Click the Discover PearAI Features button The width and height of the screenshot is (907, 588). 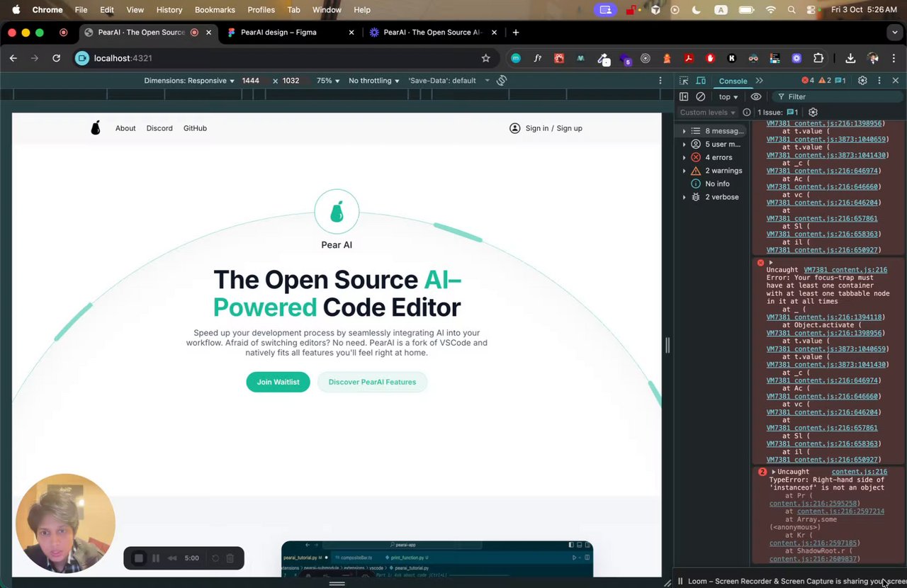pyautogui.click(x=372, y=382)
